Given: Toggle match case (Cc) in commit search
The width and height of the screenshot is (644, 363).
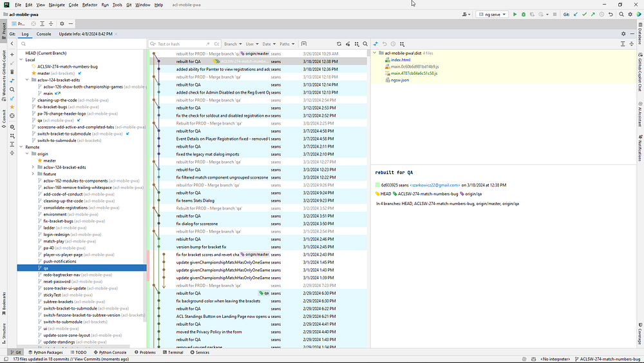Looking at the screenshot, I should click(217, 44).
